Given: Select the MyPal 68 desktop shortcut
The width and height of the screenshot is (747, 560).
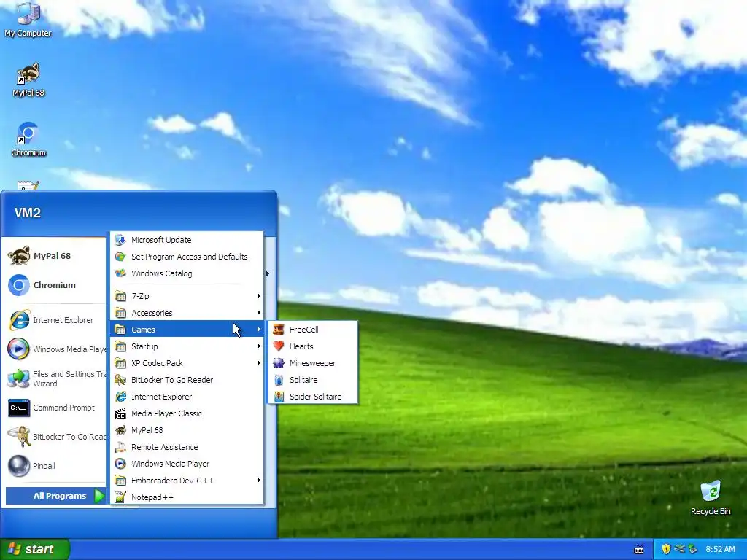Looking at the screenshot, I should (x=28, y=79).
